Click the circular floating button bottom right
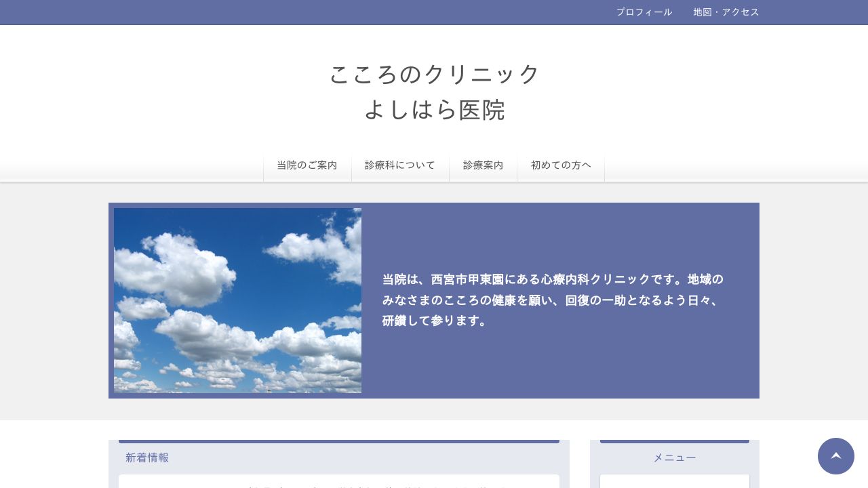868x488 pixels. [x=836, y=456]
